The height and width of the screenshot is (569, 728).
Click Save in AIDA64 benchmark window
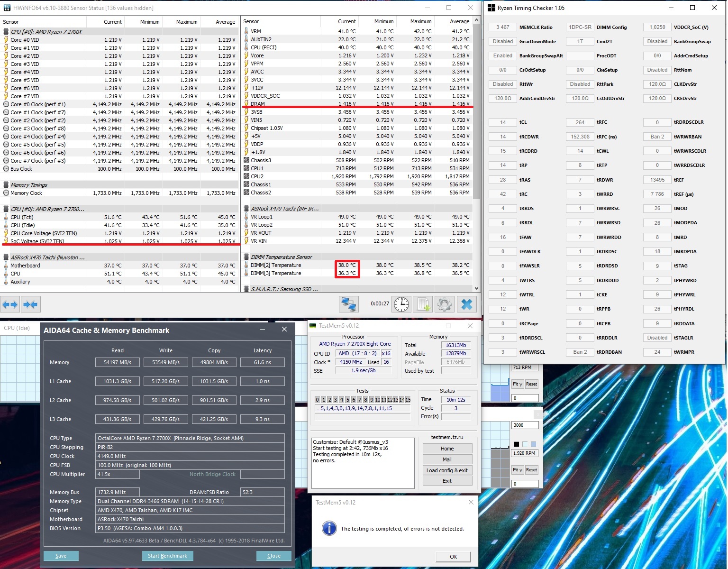pyautogui.click(x=61, y=556)
